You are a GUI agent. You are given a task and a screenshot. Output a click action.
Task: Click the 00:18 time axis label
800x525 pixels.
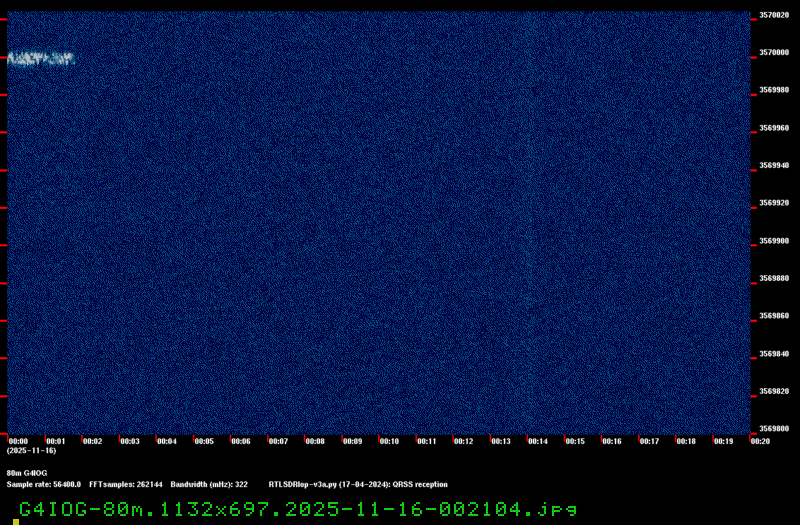coord(686,441)
